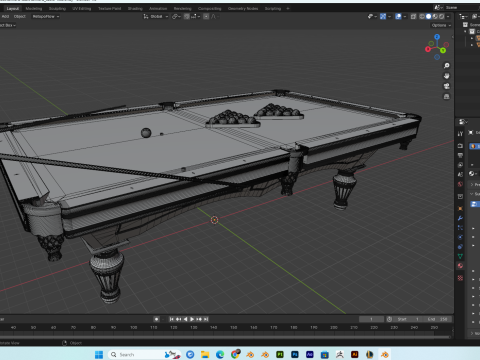Screen dimensions: 480x360
Task: Open the Material properties tab
Action: tap(460, 266)
